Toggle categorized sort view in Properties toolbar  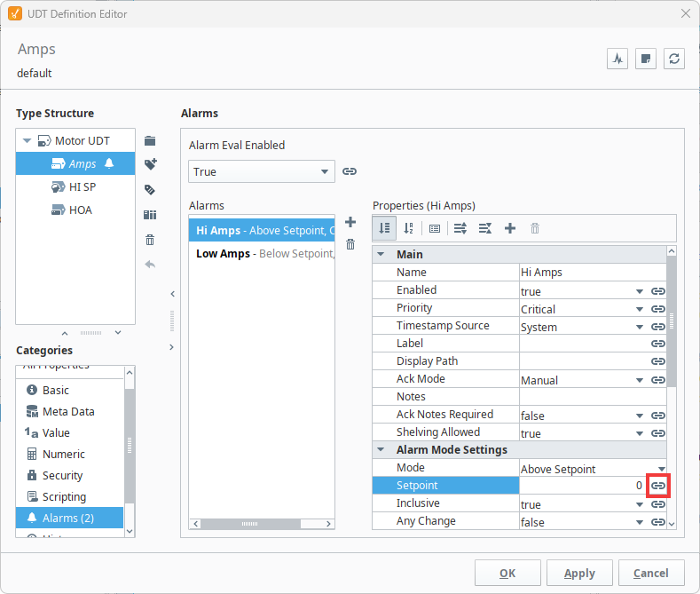(384, 229)
